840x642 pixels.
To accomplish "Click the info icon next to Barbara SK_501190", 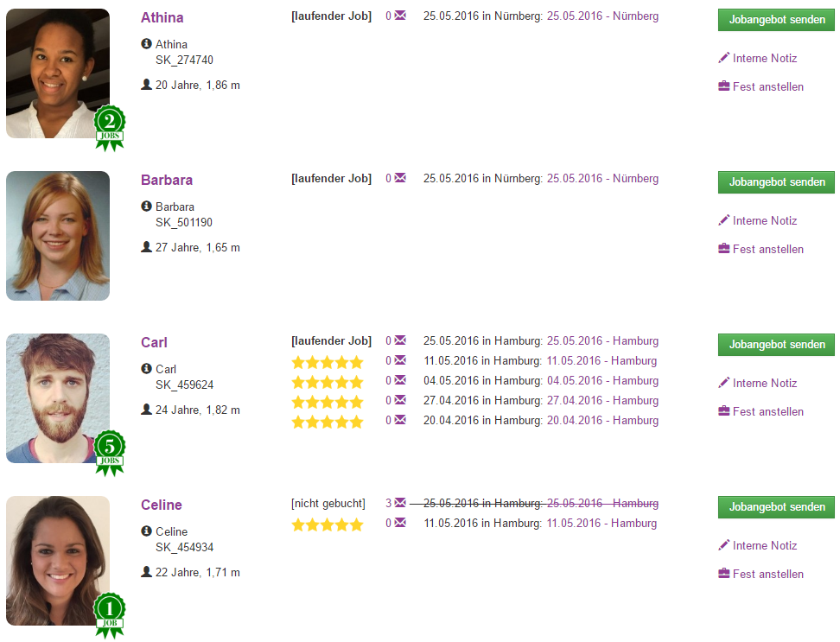I will click(146, 207).
